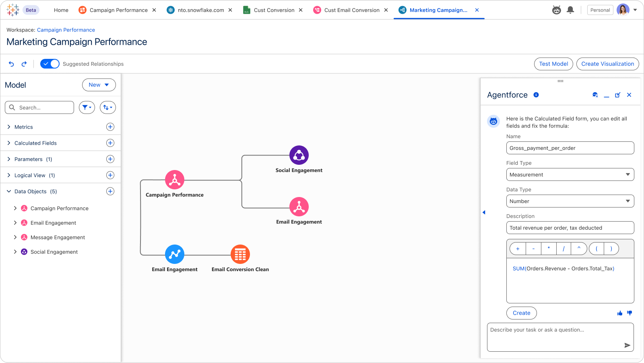Open notifications bell
This screenshot has height=363, width=644.
[570, 10]
